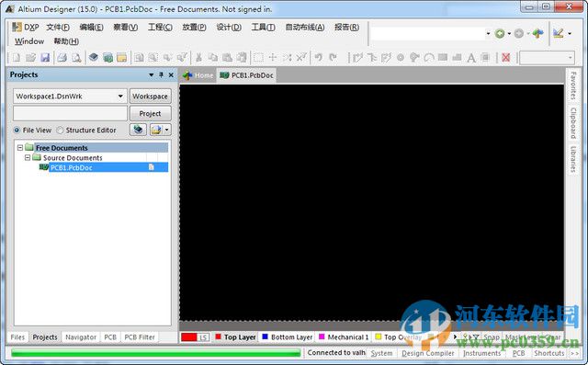The width and height of the screenshot is (588, 365).
Task: Select the Bottom Layer blue swatch tab
Action: [288, 336]
